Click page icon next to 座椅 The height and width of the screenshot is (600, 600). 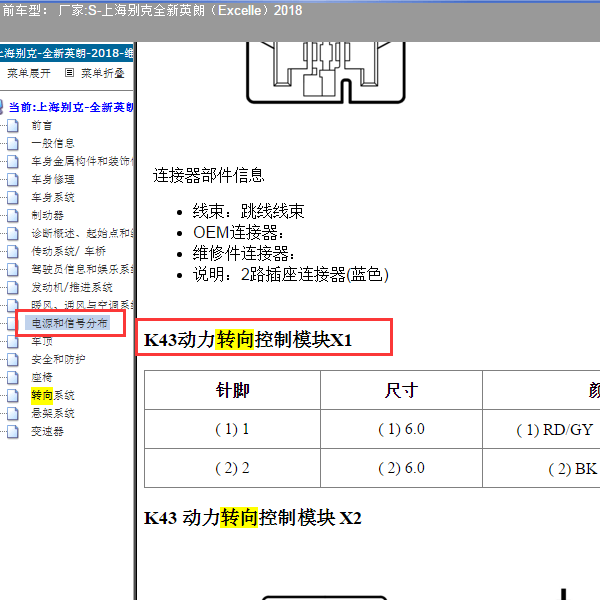click(13, 377)
